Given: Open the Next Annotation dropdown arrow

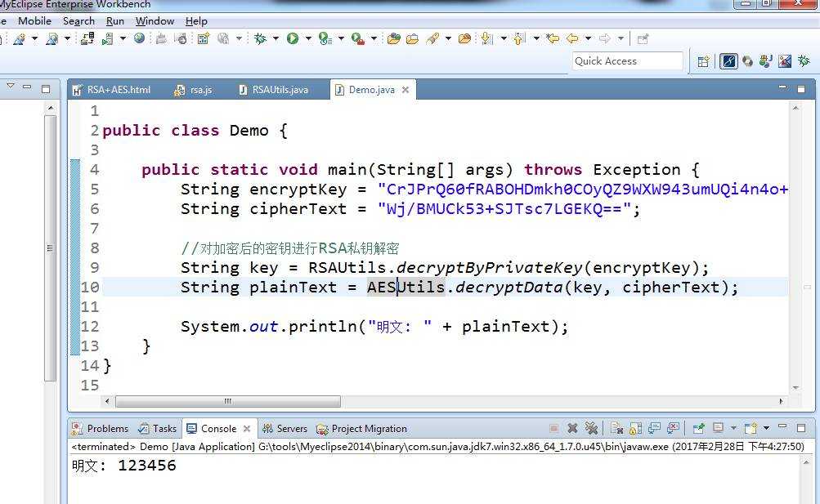Looking at the screenshot, I should point(504,38).
